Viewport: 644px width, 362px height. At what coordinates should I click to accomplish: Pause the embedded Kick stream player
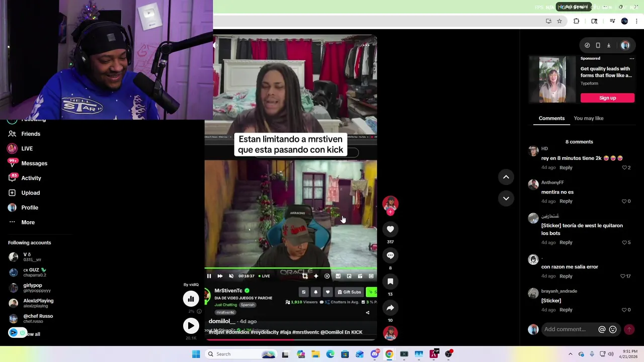(x=209, y=276)
